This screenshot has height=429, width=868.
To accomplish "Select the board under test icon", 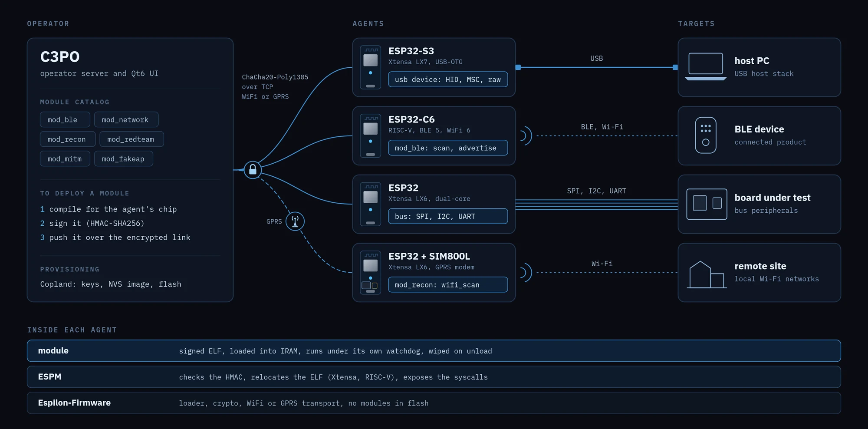I will (707, 204).
